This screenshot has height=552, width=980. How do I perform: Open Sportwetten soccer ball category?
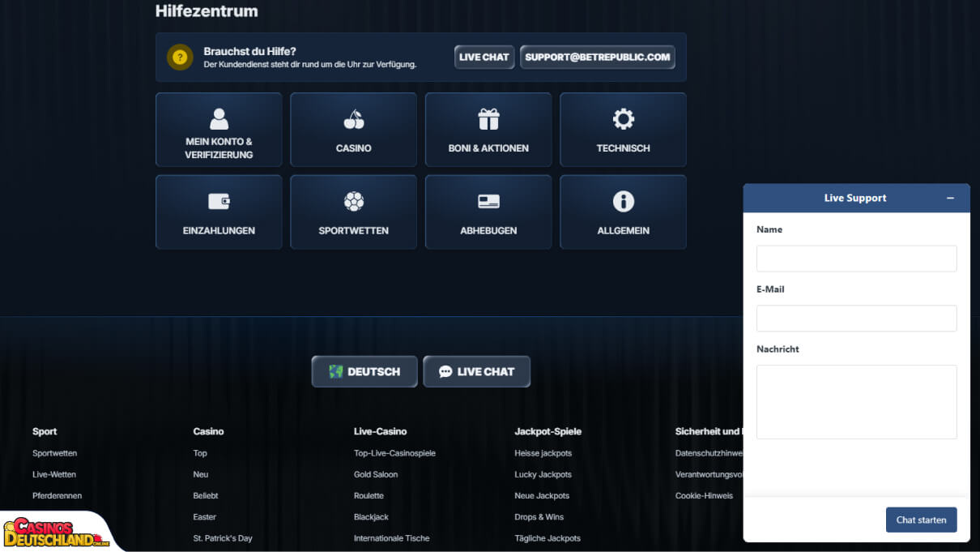(x=354, y=212)
